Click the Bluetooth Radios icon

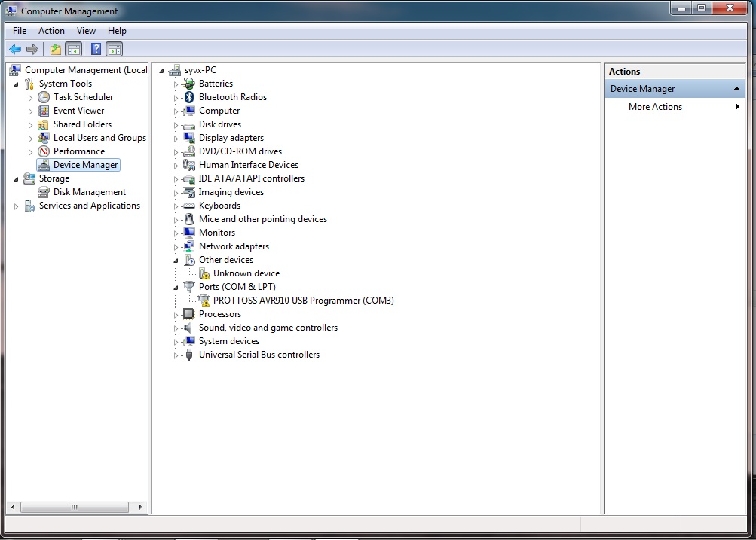189,97
